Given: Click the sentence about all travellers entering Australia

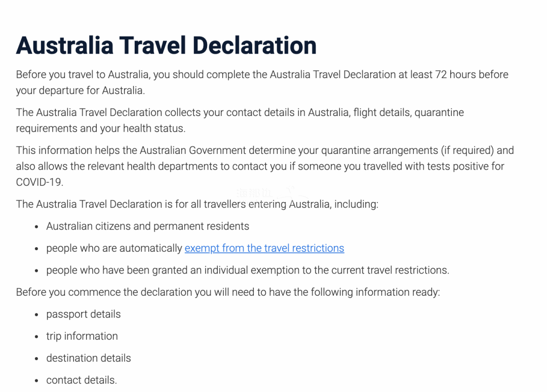Looking at the screenshot, I should [197, 204].
